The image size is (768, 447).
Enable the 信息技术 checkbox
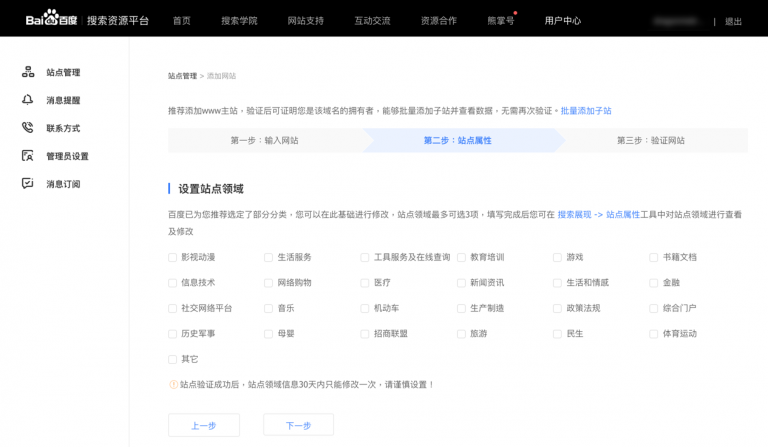tap(173, 283)
